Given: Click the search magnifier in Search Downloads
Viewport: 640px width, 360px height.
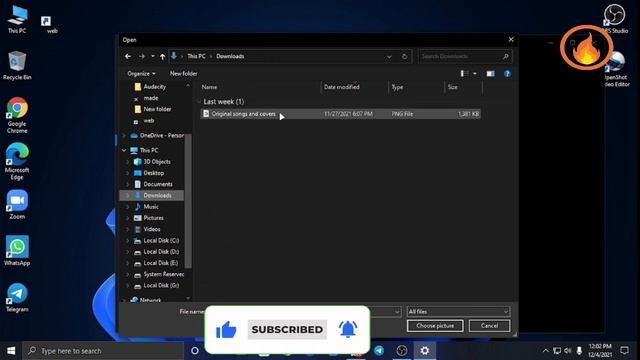Looking at the screenshot, I should (x=505, y=56).
